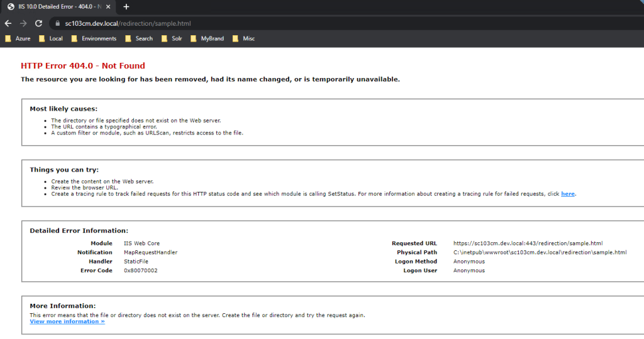Click the Physical Path value text

(540, 252)
